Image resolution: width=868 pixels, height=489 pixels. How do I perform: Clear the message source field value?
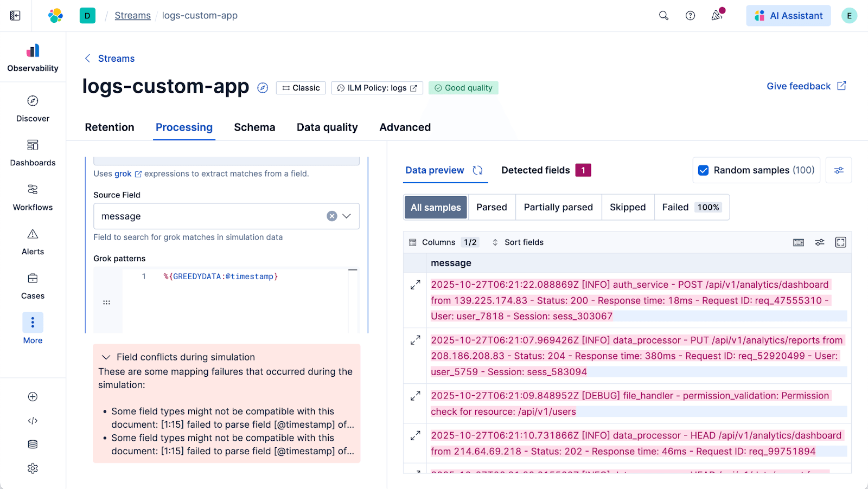[332, 216]
